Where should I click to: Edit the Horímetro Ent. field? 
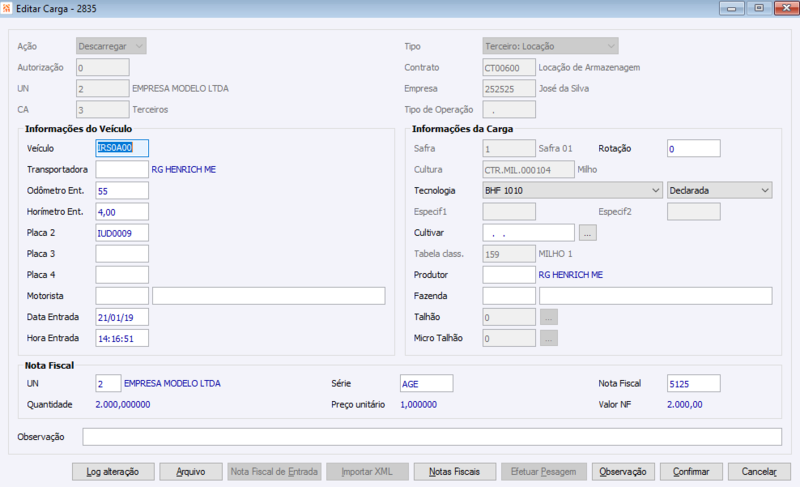122,212
